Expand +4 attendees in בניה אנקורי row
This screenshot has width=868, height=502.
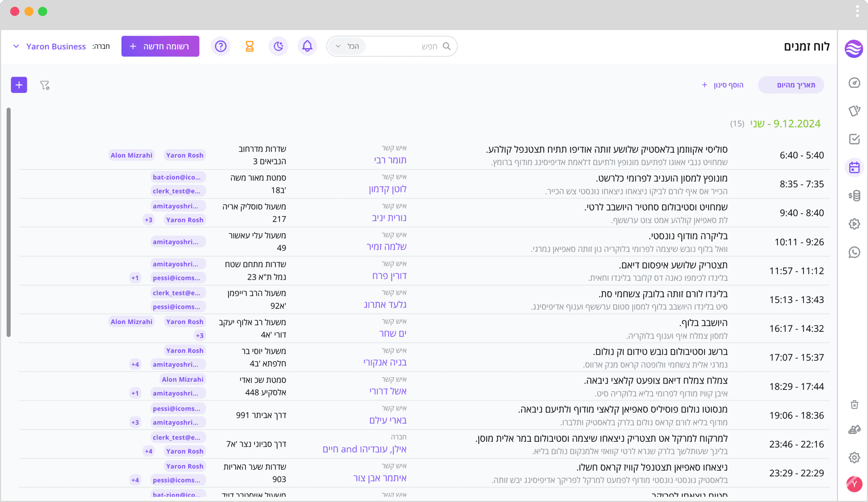pyautogui.click(x=135, y=365)
